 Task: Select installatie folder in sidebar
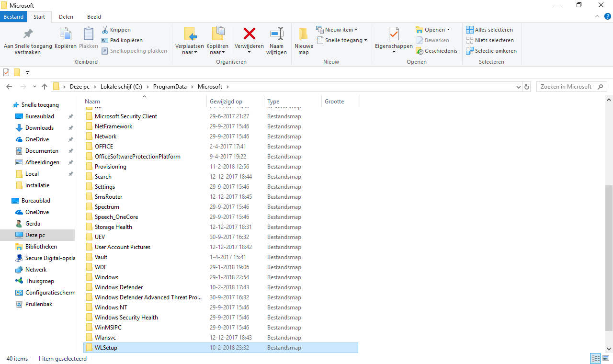click(x=37, y=185)
